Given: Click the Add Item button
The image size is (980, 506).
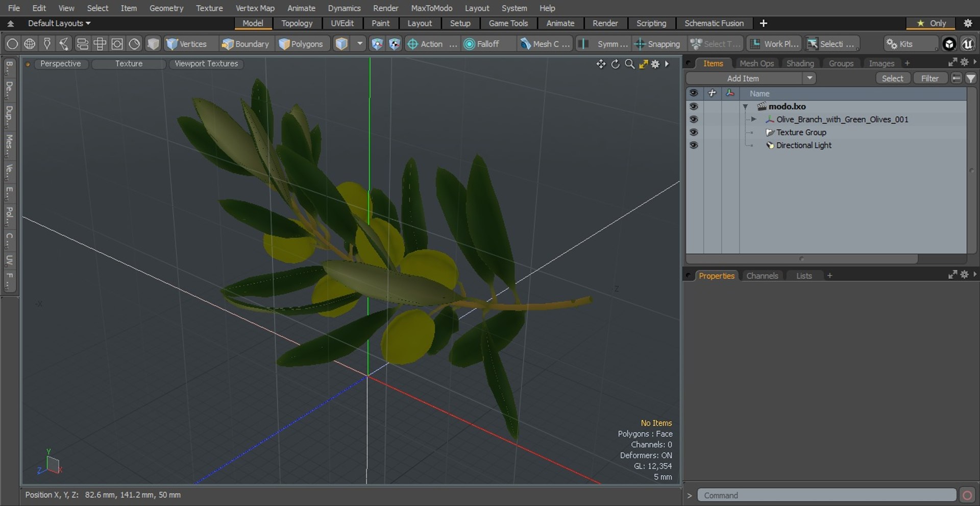Looking at the screenshot, I should 743,78.
